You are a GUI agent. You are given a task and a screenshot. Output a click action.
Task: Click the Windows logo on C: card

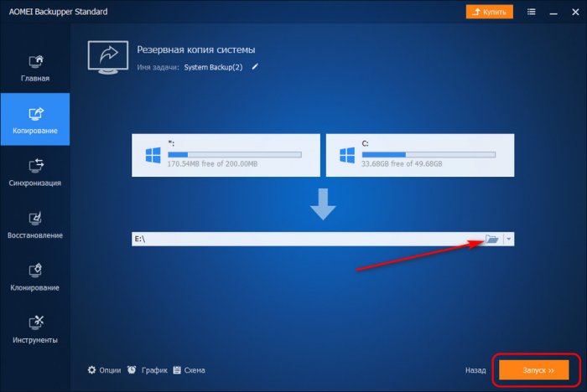[x=347, y=155]
